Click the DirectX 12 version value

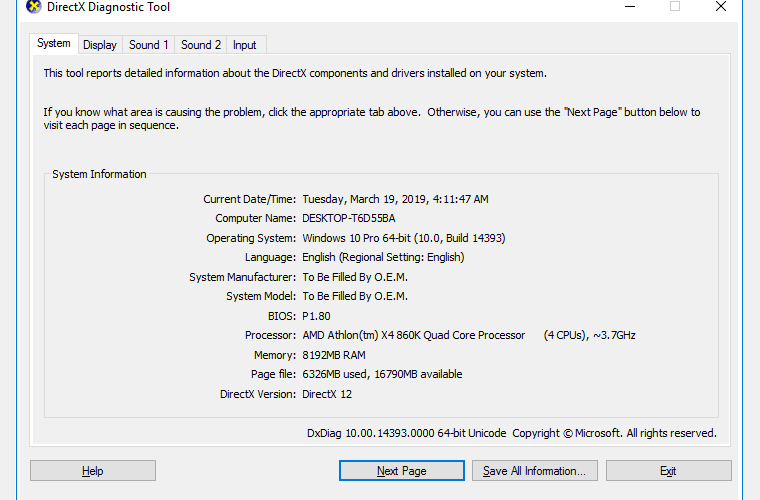click(327, 394)
